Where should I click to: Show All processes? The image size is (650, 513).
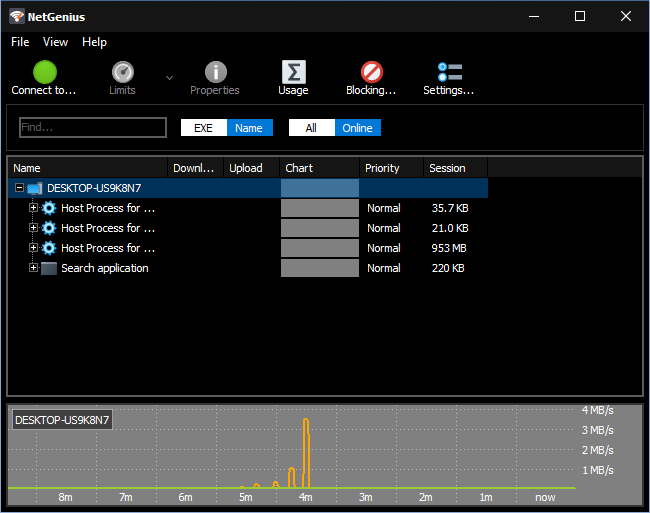tap(312, 128)
